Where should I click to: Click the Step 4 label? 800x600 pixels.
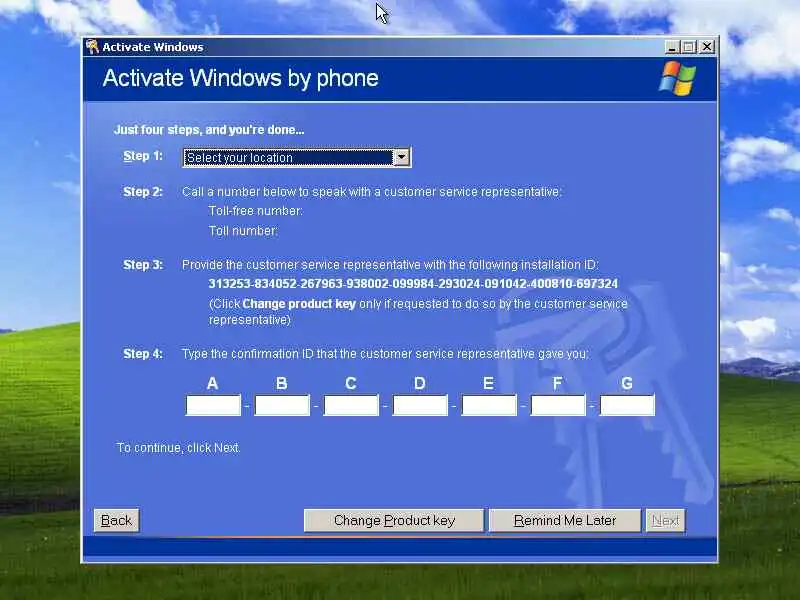click(x=143, y=354)
